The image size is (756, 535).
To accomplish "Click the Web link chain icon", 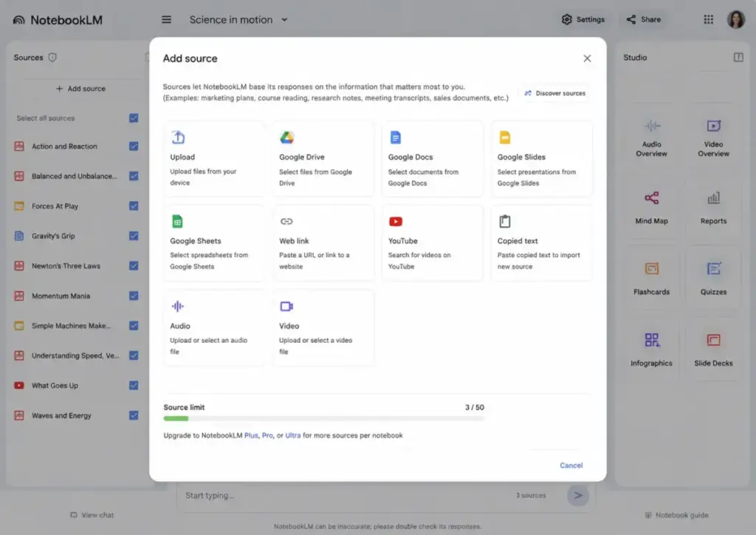I will pyautogui.click(x=286, y=222).
